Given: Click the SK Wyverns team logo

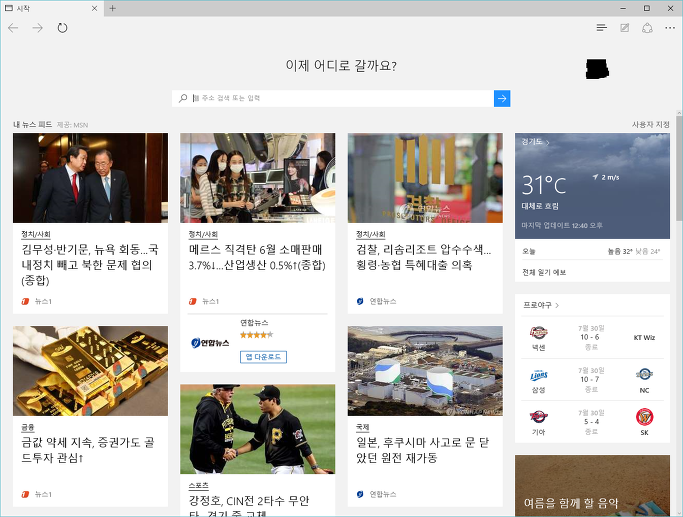Looking at the screenshot, I should click(x=644, y=417).
